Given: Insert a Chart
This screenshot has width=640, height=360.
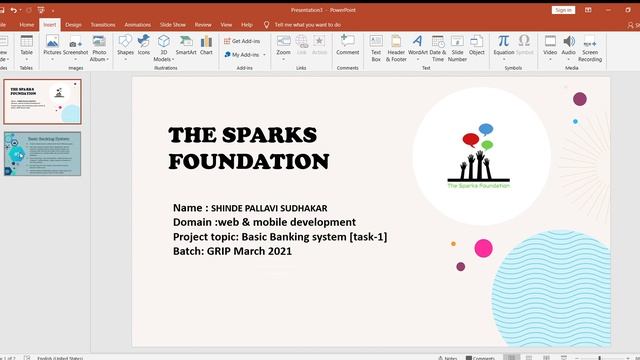Looking at the screenshot, I should 206,45.
